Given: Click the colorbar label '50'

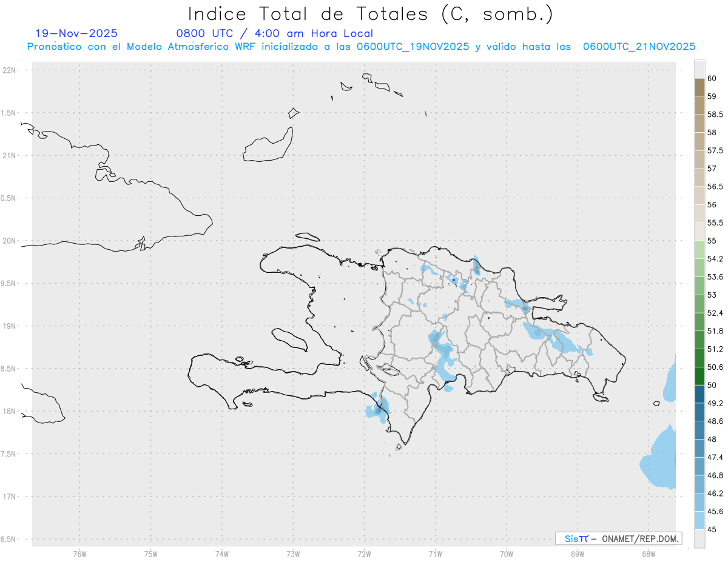Looking at the screenshot, I should coord(712,385).
